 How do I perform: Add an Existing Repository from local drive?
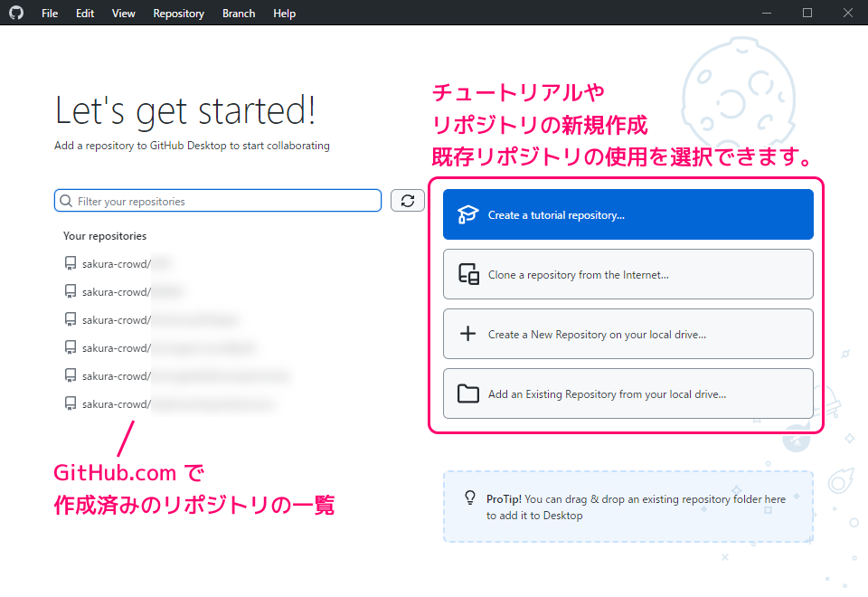coord(627,393)
